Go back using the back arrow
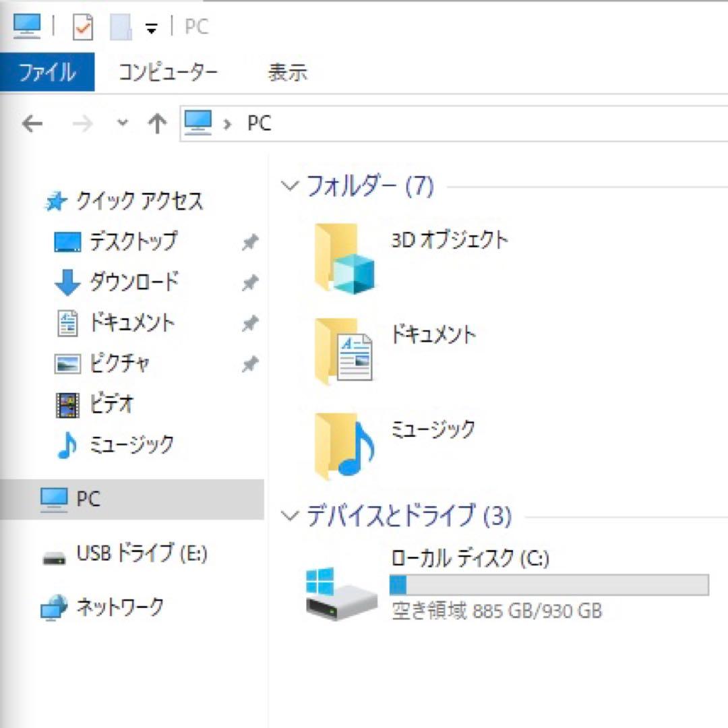 32,123
